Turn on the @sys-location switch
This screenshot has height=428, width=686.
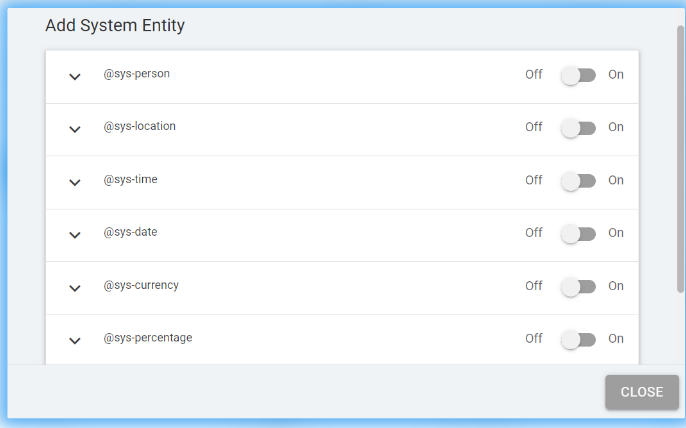578,128
